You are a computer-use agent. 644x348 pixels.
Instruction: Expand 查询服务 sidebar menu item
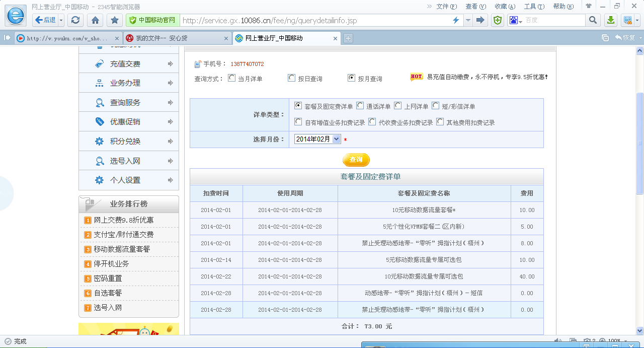coord(129,103)
